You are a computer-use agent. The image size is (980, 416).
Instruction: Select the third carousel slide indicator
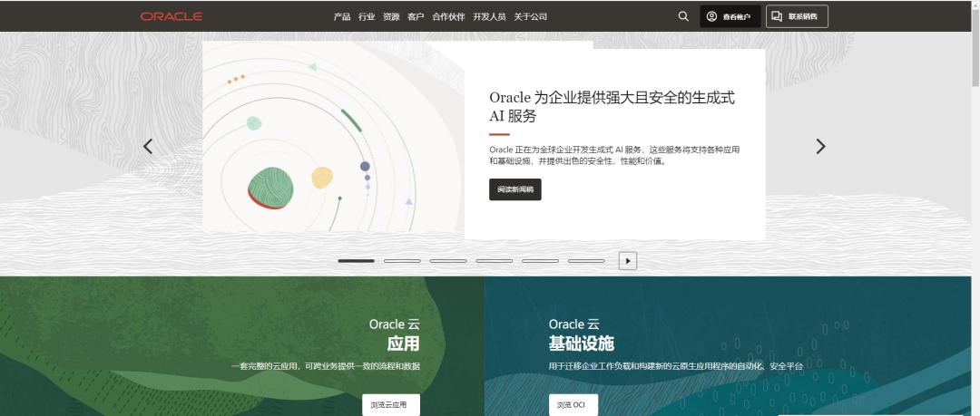(448, 261)
